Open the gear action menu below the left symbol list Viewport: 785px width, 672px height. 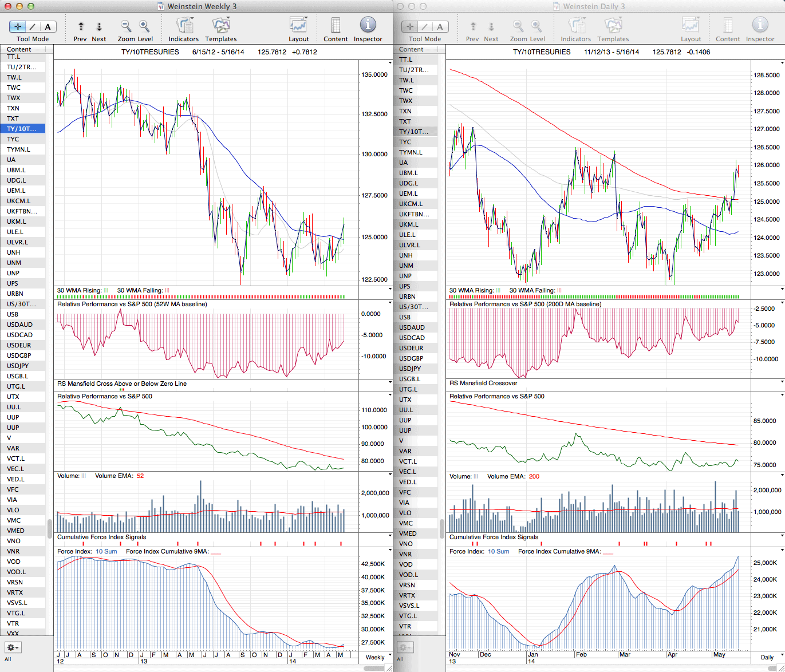[x=13, y=647]
